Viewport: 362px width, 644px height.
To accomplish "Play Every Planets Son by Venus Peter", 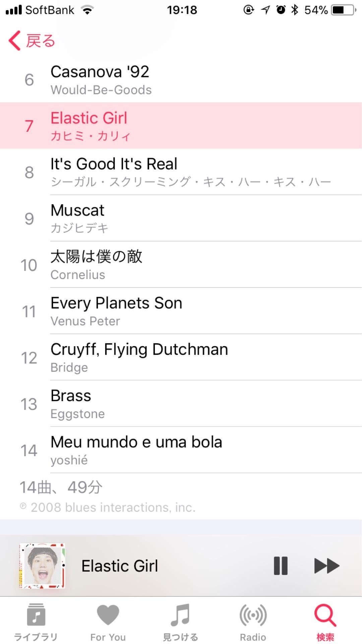I will [181, 311].
